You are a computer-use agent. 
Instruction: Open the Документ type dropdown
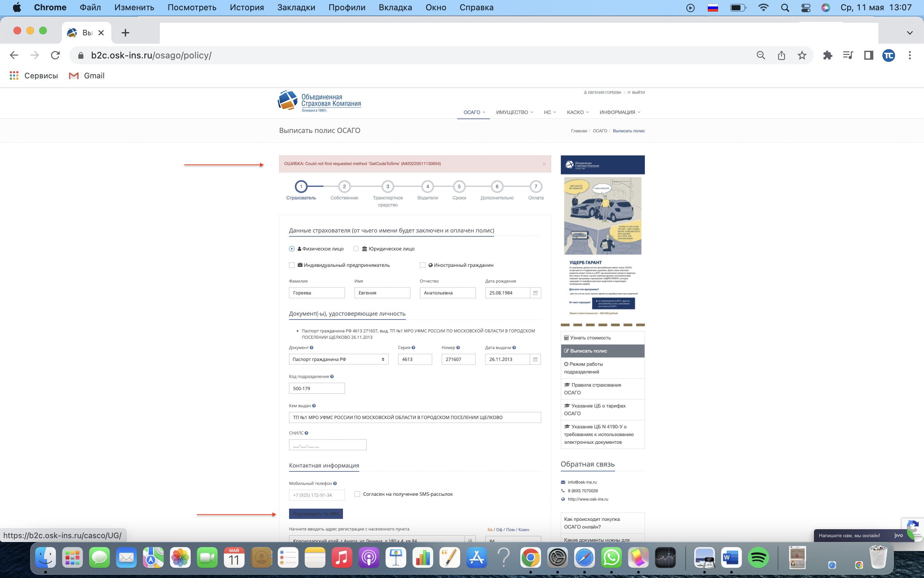click(339, 359)
